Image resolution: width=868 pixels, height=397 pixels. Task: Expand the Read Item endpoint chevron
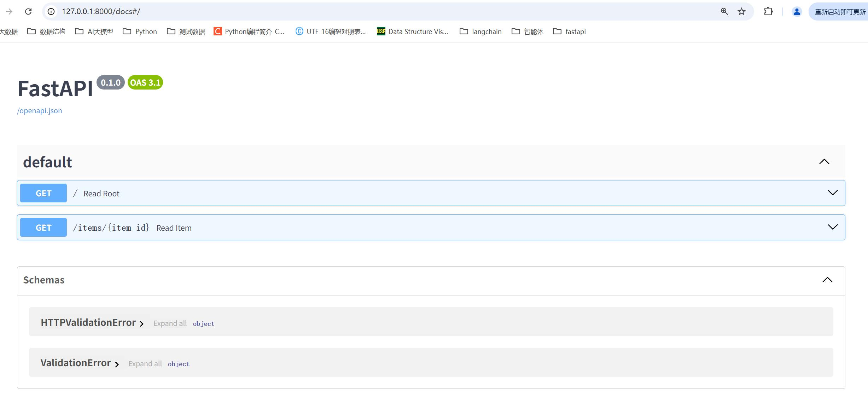click(x=833, y=227)
